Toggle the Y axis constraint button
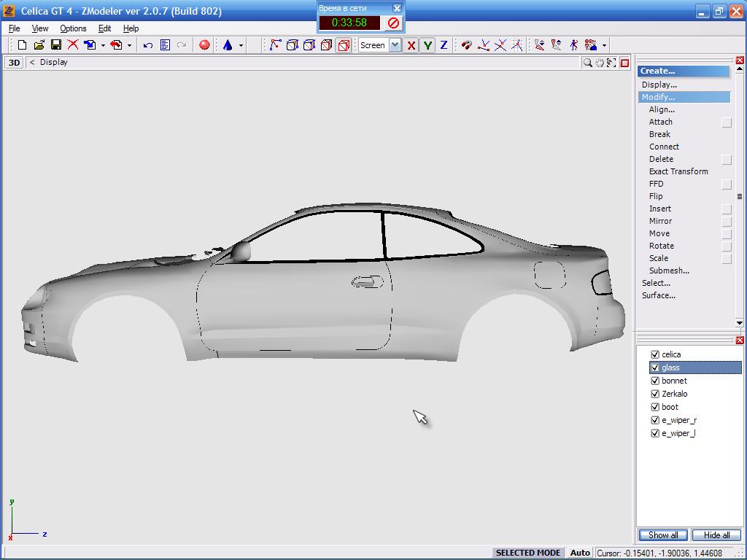The width and height of the screenshot is (747, 560). pyautogui.click(x=427, y=45)
